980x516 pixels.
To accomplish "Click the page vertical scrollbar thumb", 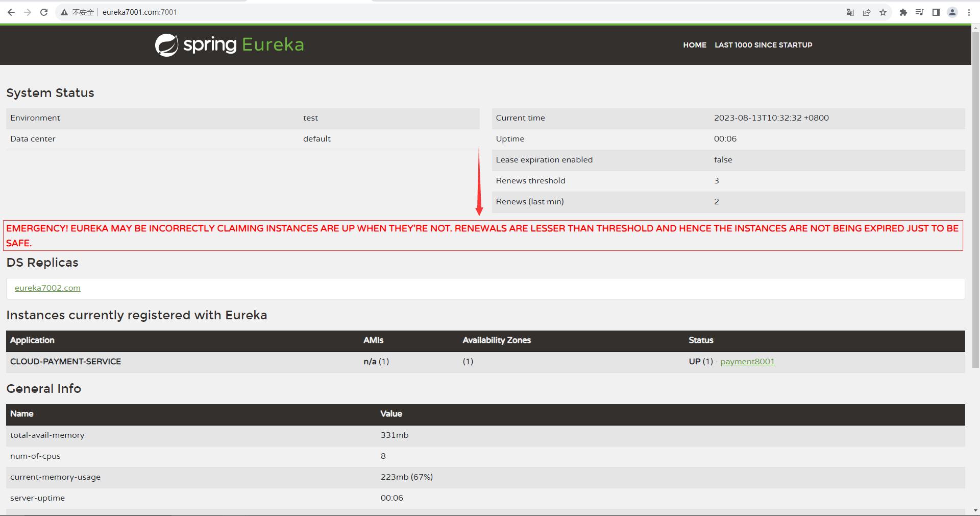I will (x=975, y=199).
